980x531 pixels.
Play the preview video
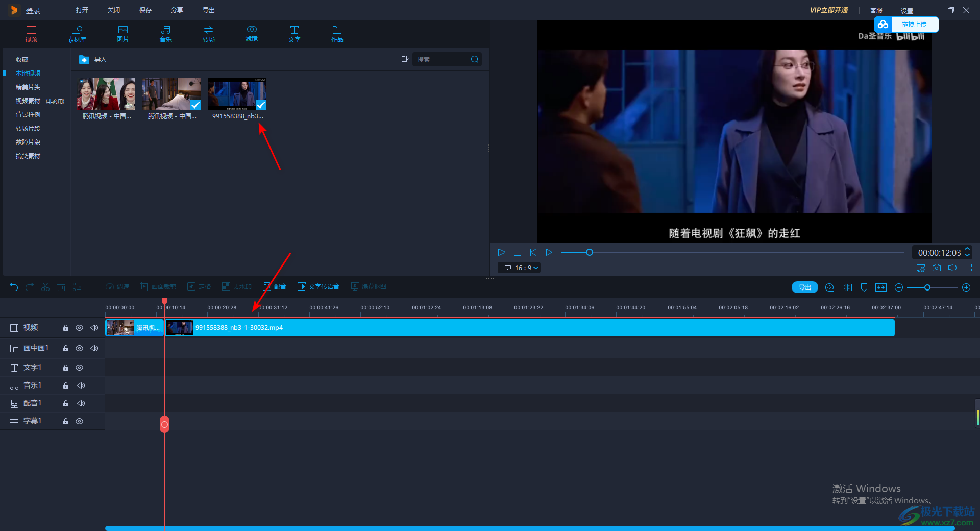pyautogui.click(x=501, y=252)
